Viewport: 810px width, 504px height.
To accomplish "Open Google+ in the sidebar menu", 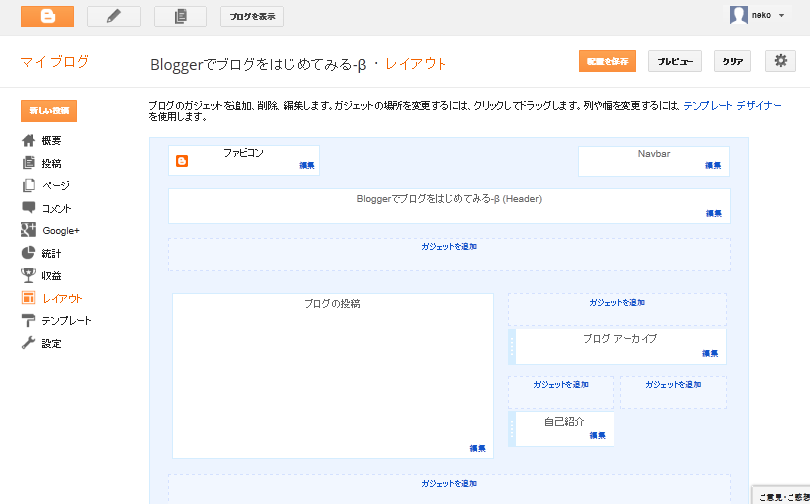I will click(61, 231).
